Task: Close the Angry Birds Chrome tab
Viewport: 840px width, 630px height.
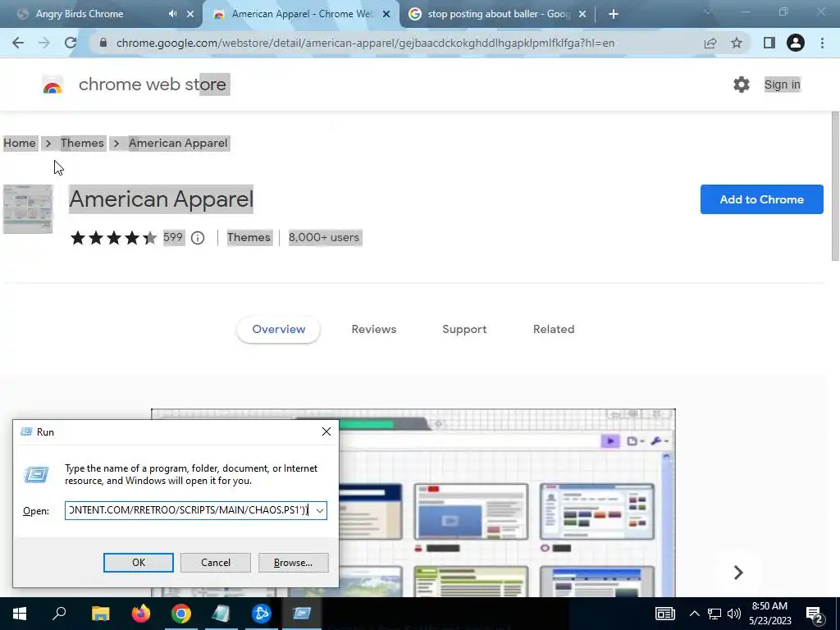Action: 190,15
